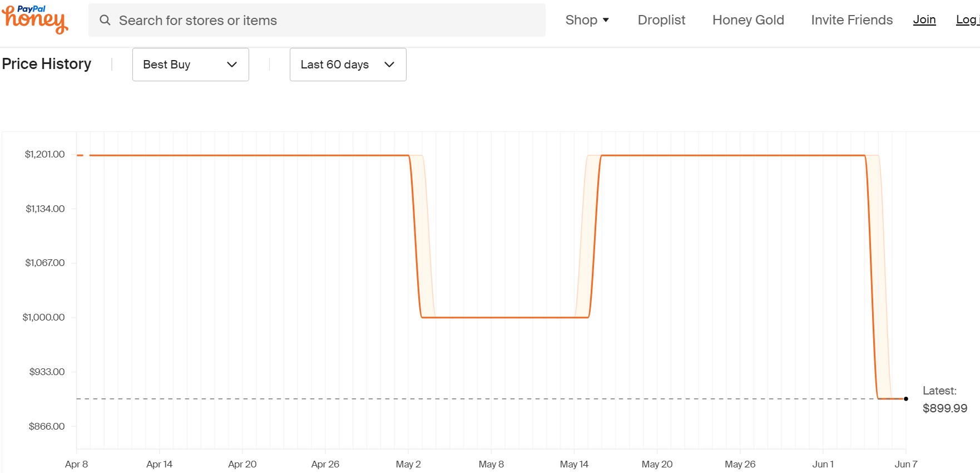Viewport: 980px width, 473px height.
Task: Click the Log in link
Action: point(967,20)
